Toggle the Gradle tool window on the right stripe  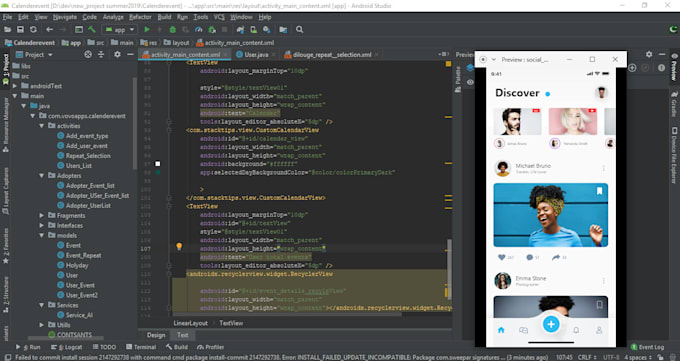674,104
